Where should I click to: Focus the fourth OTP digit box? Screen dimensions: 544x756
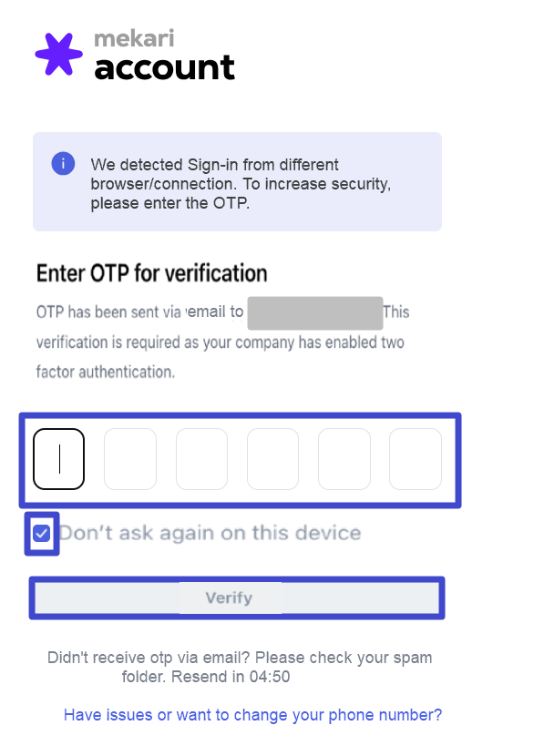pos(273,459)
